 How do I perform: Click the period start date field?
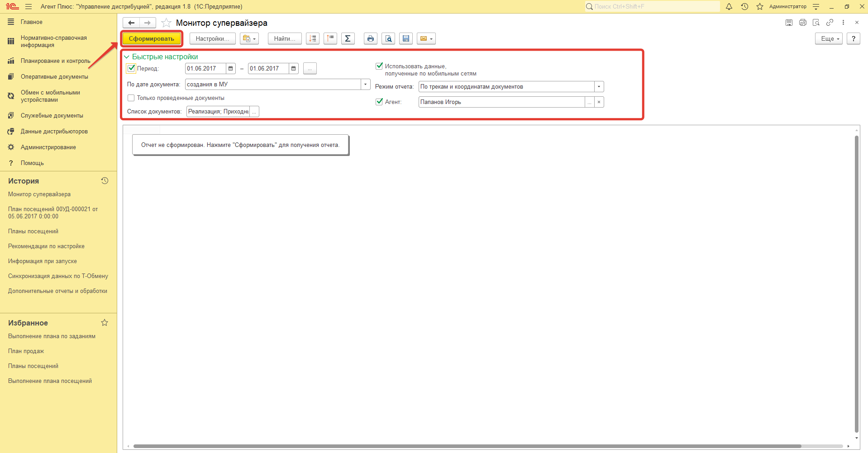(x=205, y=68)
